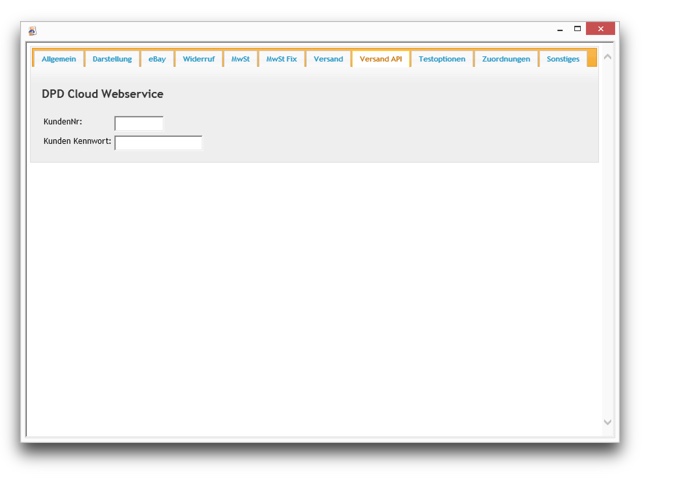The width and height of the screenshot is (688, 484).
Task: Open the Versand tab
Action: coord(328,59)
